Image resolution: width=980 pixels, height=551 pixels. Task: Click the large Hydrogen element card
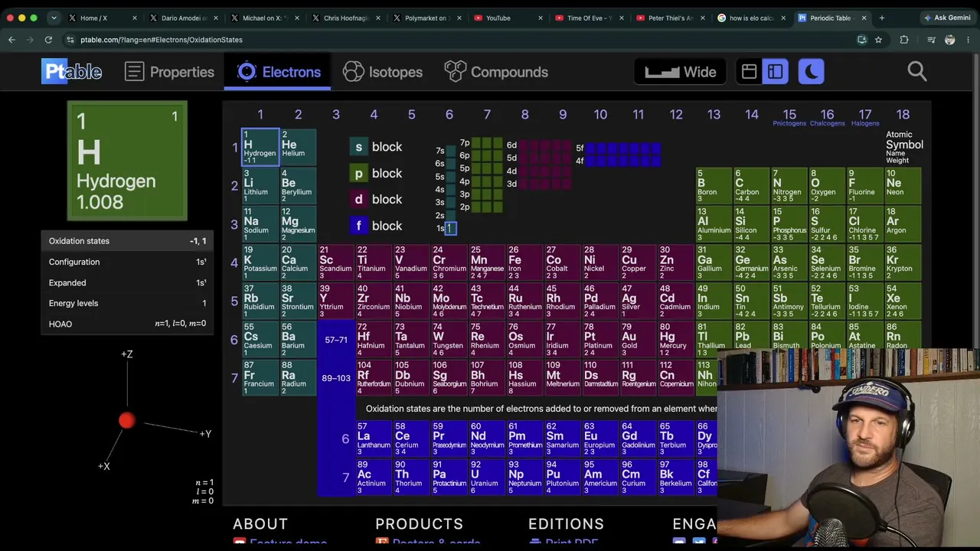[127, 161]
